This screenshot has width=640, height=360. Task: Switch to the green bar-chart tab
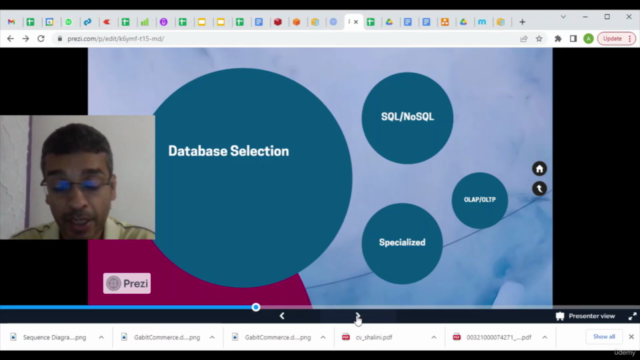pos(144,22)
